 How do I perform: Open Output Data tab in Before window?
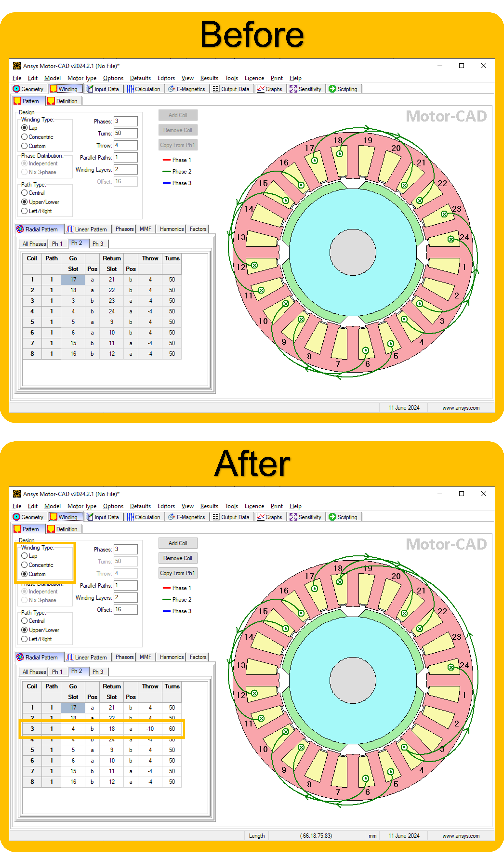(x=231, y=89)
